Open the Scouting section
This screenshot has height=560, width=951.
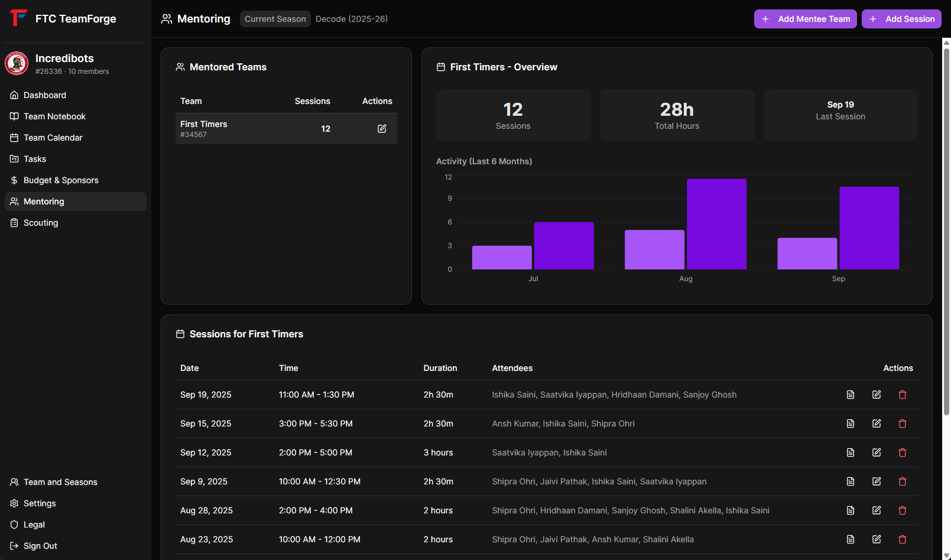pos(40,223)
